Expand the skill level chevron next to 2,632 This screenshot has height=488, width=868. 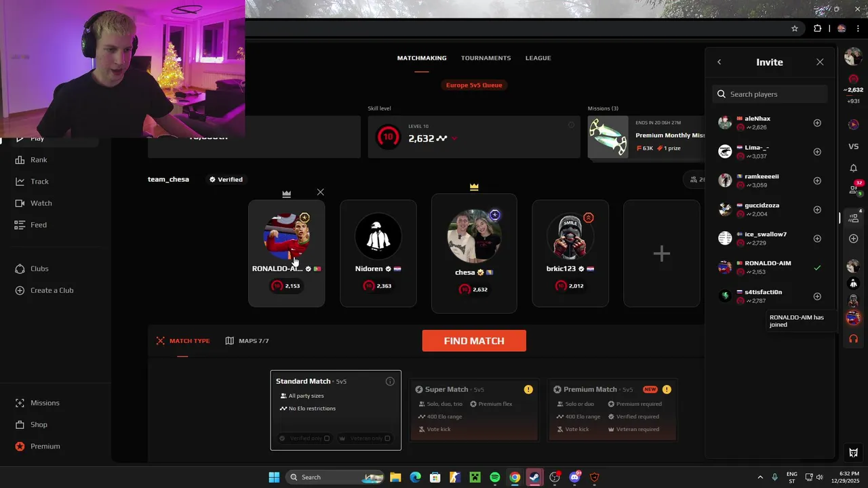tap(454, 138)
